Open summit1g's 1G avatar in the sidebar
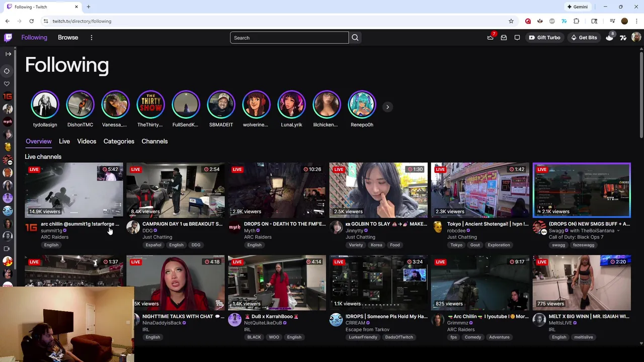The image size is (644, 362). pyautogui.click(x=8, y=96)
